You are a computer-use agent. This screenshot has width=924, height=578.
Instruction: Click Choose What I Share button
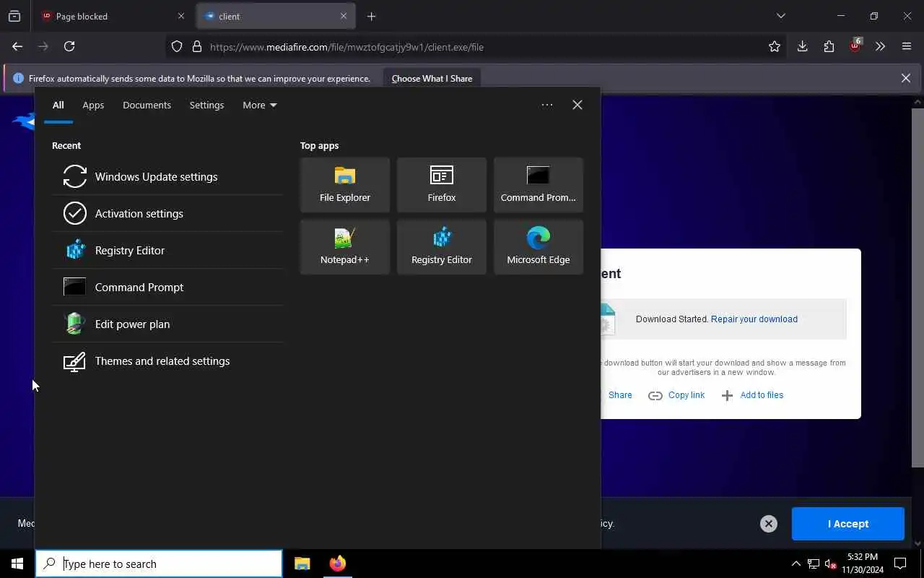432,78
